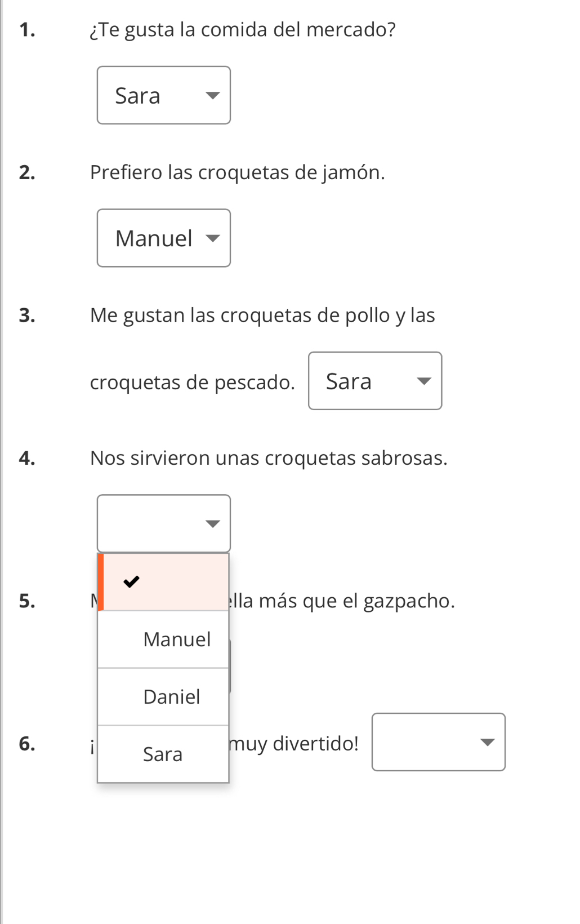The image size is (580, 924).
Task: Click the chevron icon in the question 6 dropdown
Action: pos(489,743)
